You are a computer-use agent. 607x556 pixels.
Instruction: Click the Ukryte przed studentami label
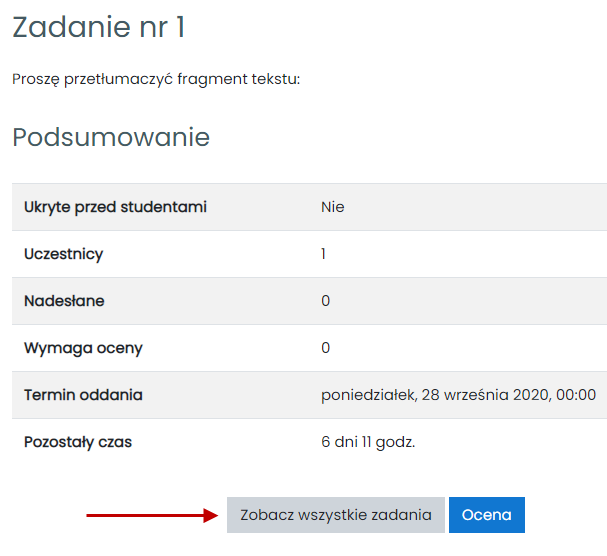[115, 207]
